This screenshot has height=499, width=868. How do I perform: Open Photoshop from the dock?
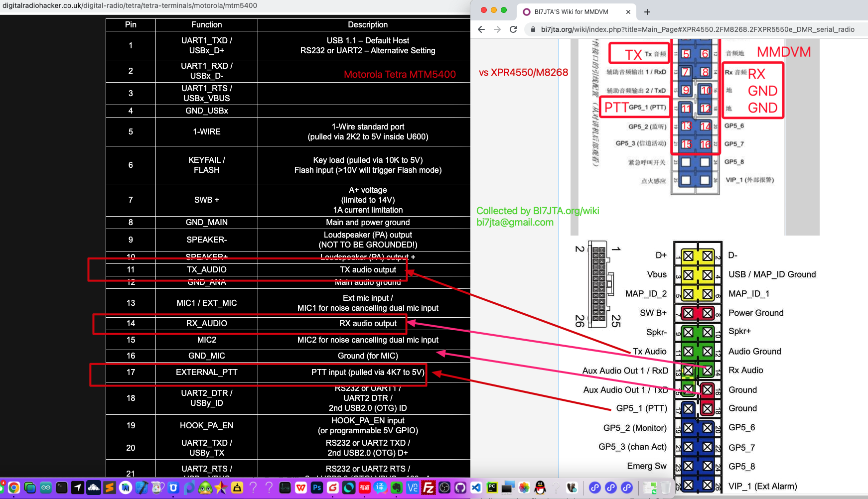(x=317, y=488)
